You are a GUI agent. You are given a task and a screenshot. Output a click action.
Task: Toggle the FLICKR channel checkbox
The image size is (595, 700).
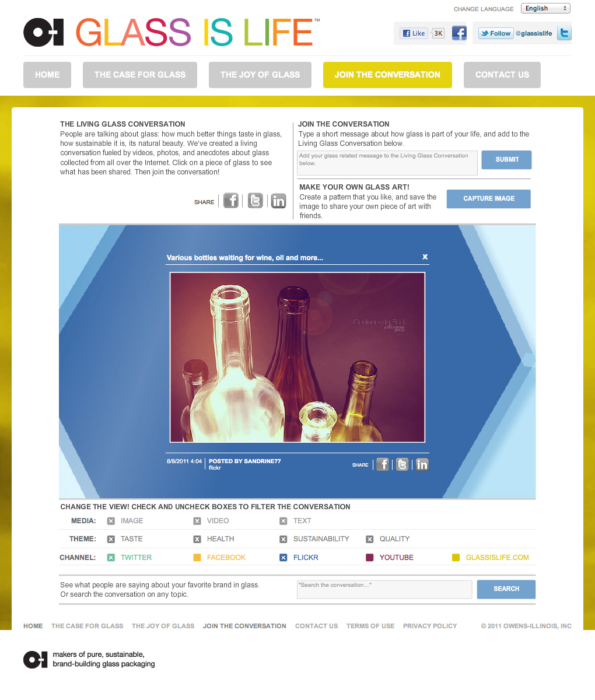pyautogui.click(x=283, y=558)
